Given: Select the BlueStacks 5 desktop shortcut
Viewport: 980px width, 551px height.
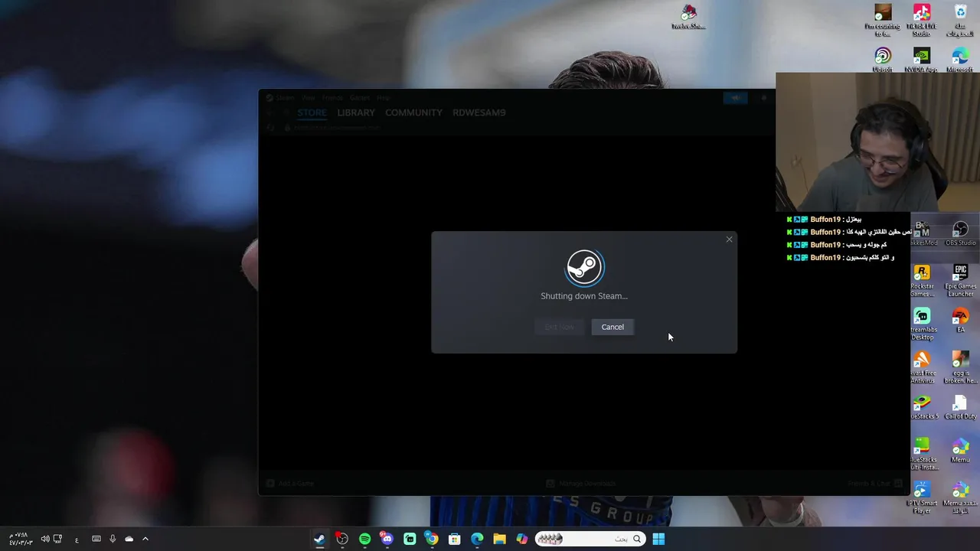Looking at the screenshot, I should tap(923, 407).
